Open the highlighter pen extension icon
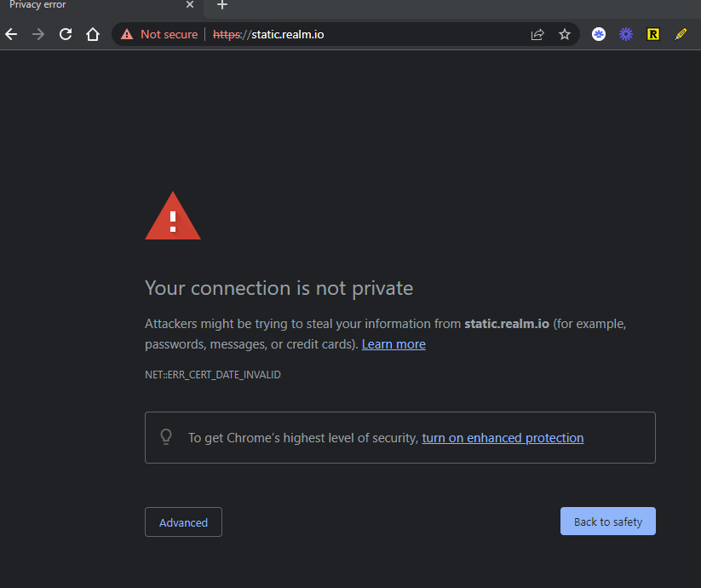This screenshot has width=701, height=588. 680,34
